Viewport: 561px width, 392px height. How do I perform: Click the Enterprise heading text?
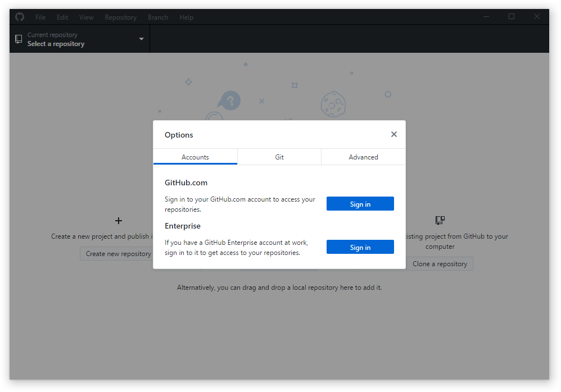click(x=183, y=226)
